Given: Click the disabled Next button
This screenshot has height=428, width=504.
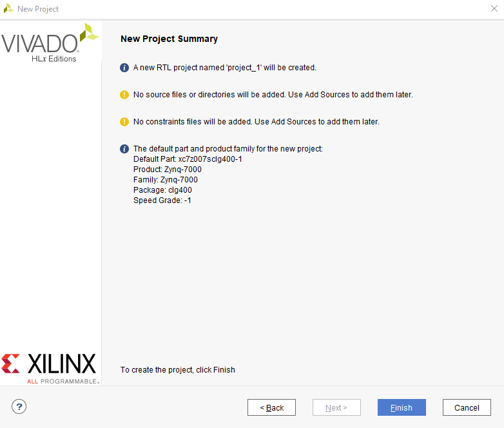Looking at the screenshot, I should point(336,407).
